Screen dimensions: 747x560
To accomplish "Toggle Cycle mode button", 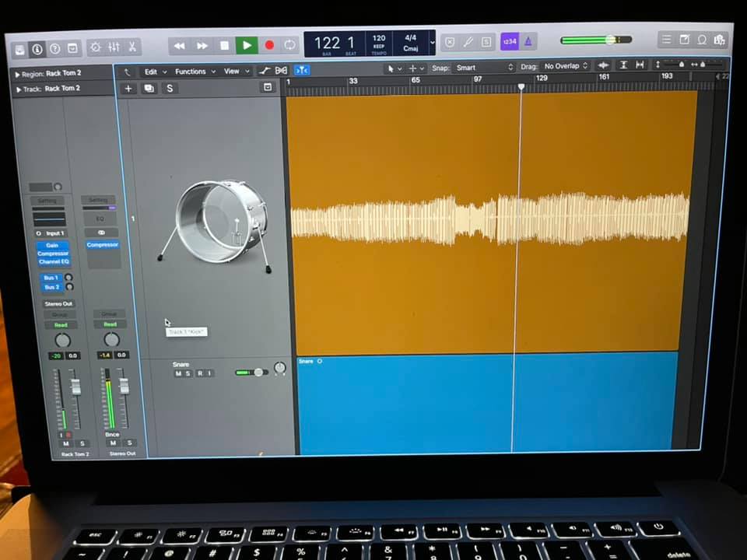I will (x=289, y=45).
